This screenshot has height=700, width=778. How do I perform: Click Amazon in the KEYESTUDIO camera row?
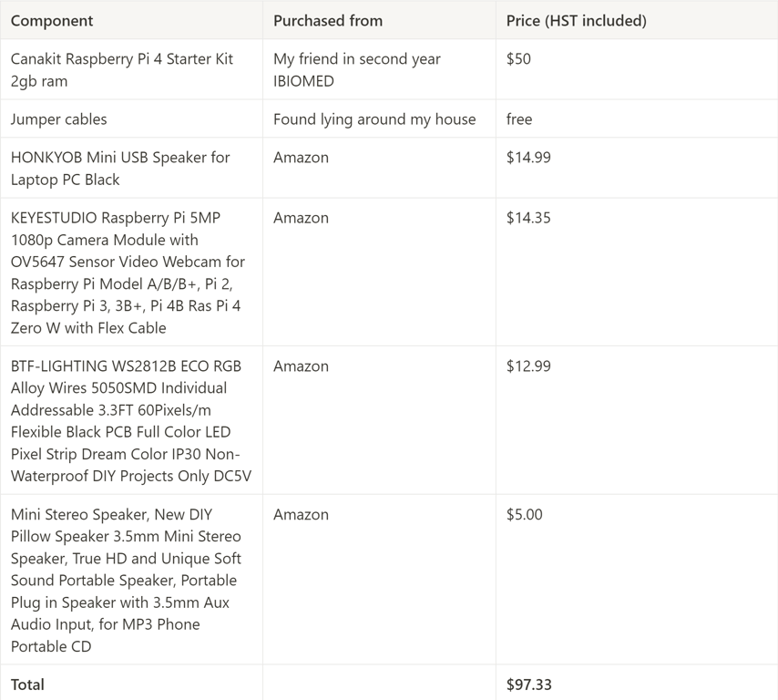coord(301,218)
